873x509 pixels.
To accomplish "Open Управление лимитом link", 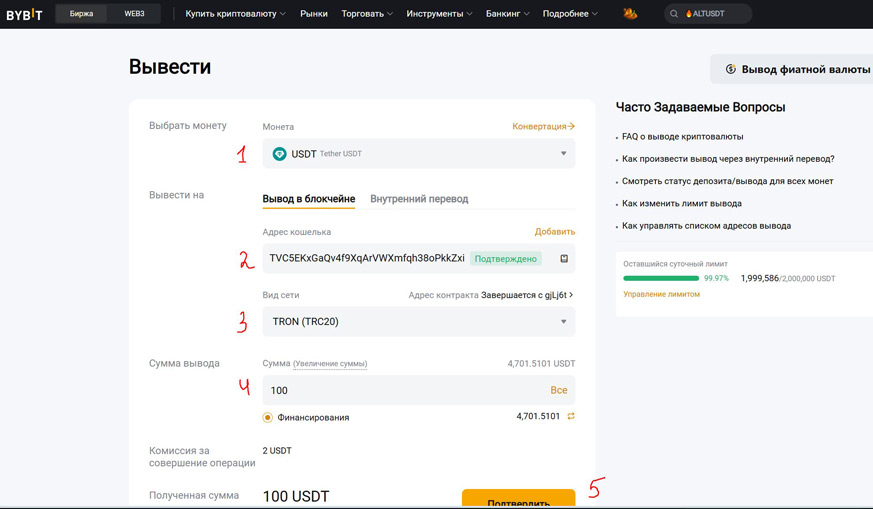I will (661, 294).
